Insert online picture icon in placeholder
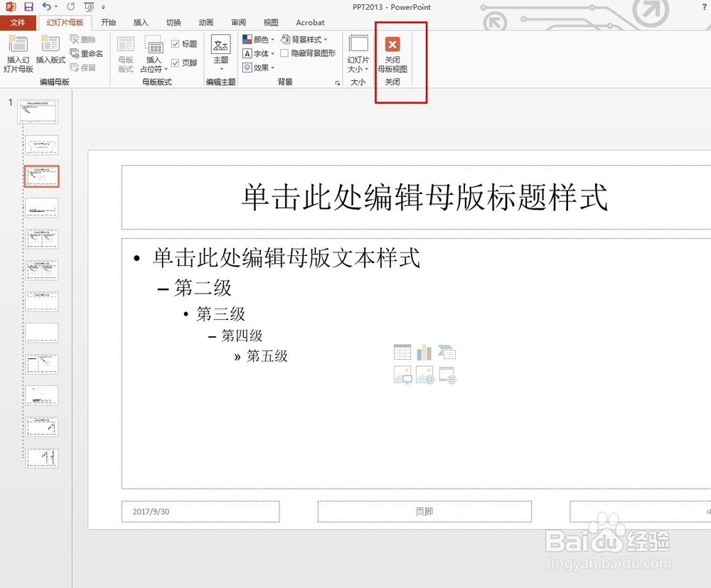The image size is (711, 588). point(425,375)
